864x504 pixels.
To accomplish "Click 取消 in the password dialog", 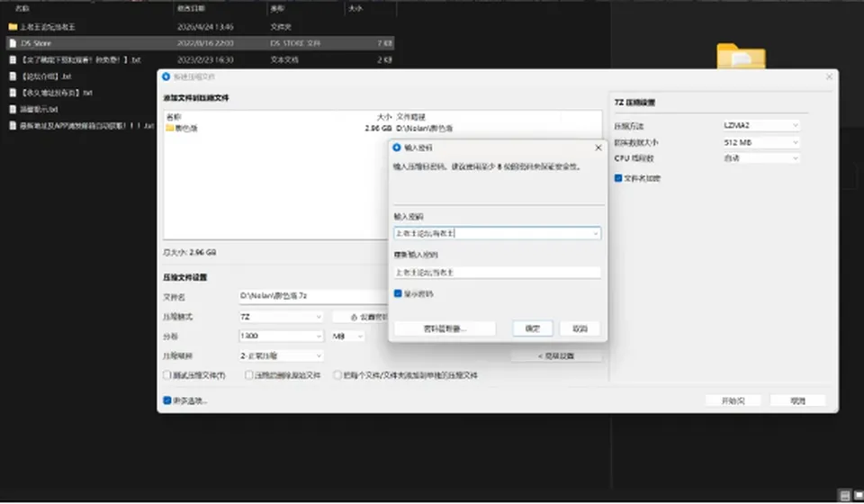I will pos(580,328).
